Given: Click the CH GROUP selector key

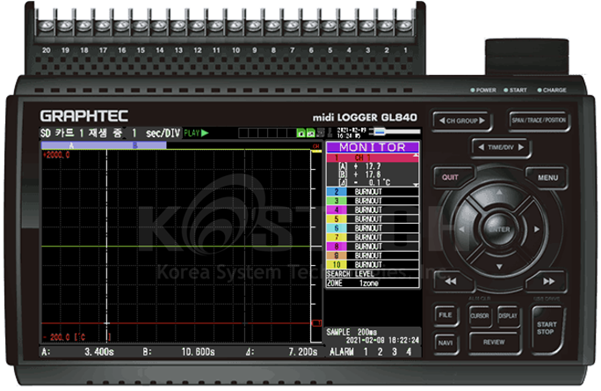Looking at the screenshot, I should [461, 121].
